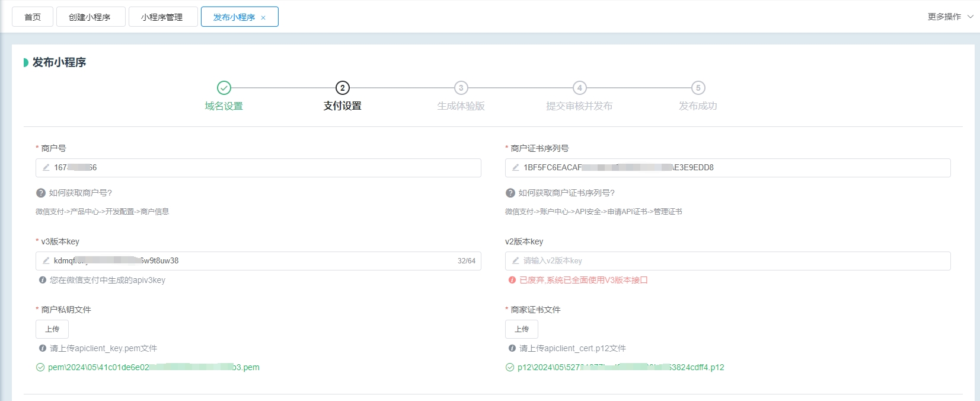Click step 4 提交审核并发布 circle icon
The width and height of the screenshot is (980, 401).
(579, 88)
